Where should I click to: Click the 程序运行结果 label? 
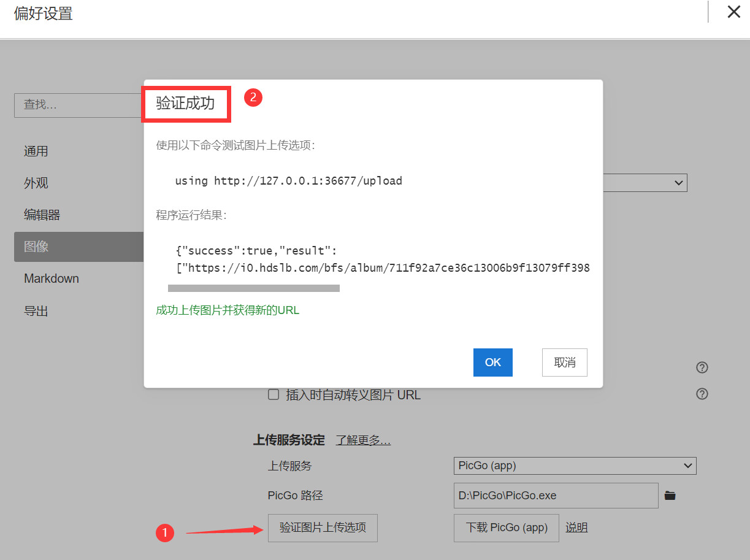click(x=191, y=215)
